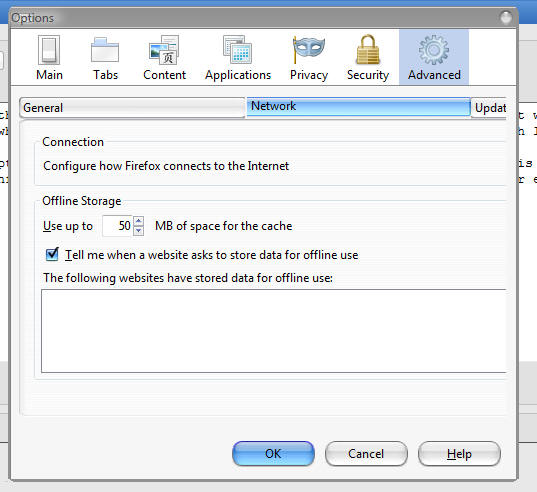Confirm settings with the OK button
This screenshot has width=537, height=492.
pyautogui.click(x=273, y=454)
